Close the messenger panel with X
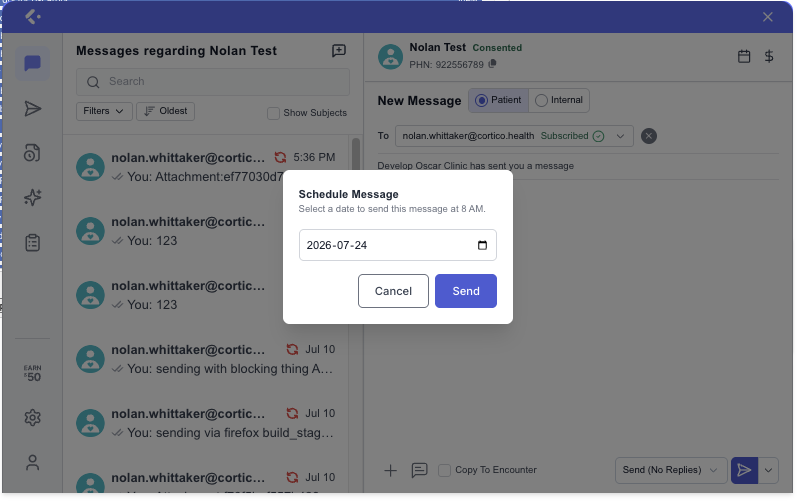This screenshot has width=802, height=503. coord(767,17)
